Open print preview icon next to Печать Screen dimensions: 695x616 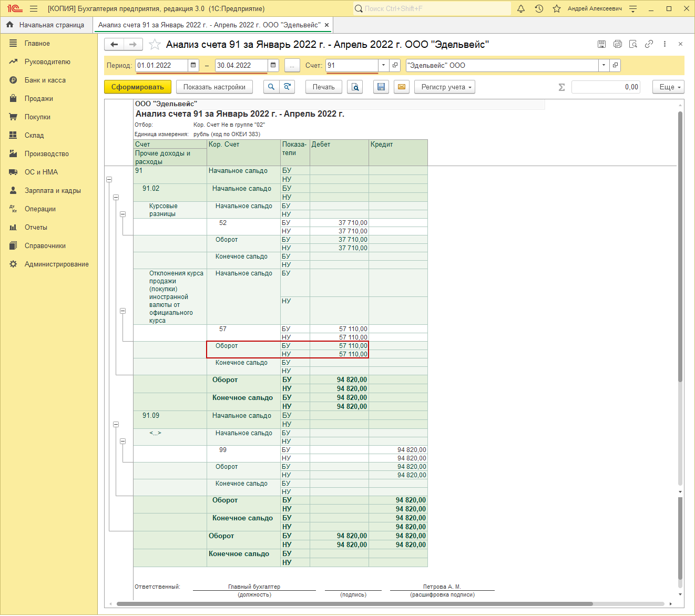pos(355,87)
